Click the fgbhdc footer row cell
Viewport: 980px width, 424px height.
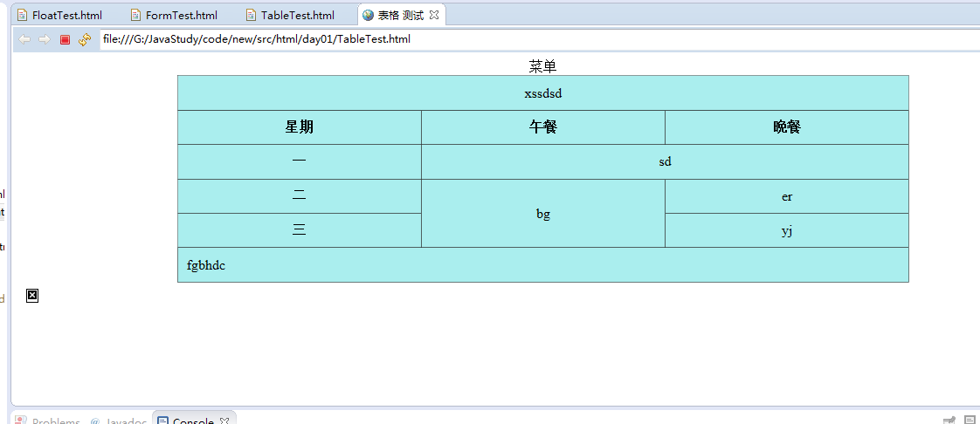point(542,265)
